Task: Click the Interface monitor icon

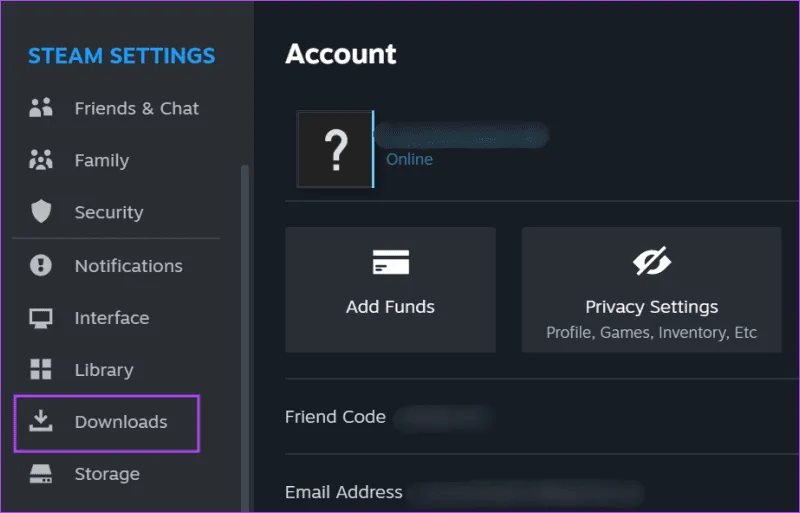Action: pyautogui.click(x=41, y=318)
